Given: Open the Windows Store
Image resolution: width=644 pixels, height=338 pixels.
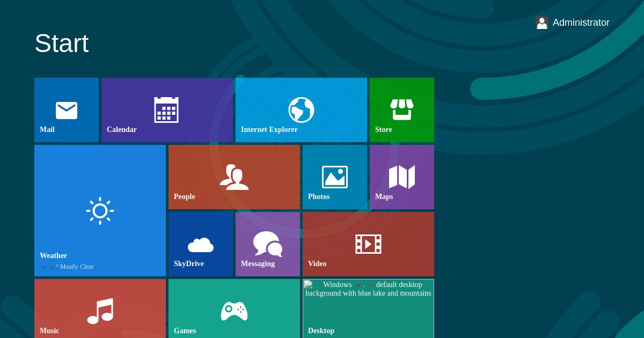Looking at the screenshot, I should pos(402,109).
